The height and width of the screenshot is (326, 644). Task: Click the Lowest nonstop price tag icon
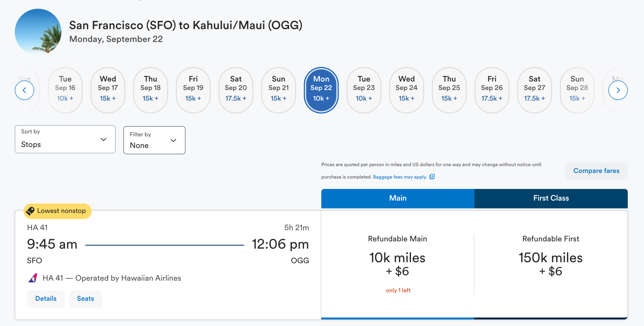tap(31, 211)
